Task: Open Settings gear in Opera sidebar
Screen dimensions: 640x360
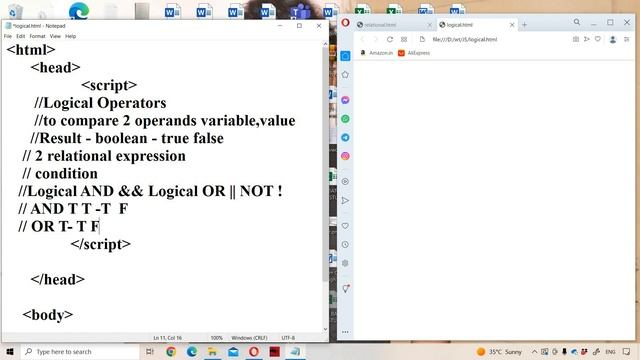Action: (x=345, y=263)
